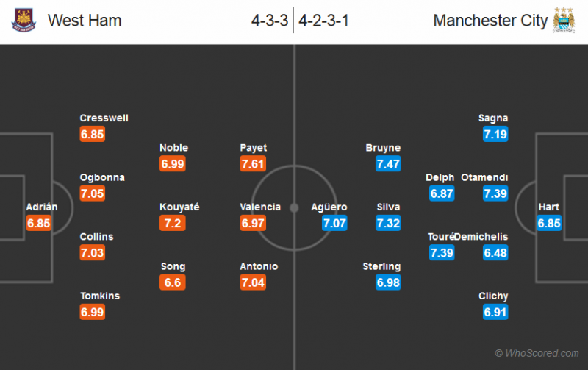Open Hart's goalkeeper rating 6.85
Screen dimensions: 588x370
coord(549,223)
